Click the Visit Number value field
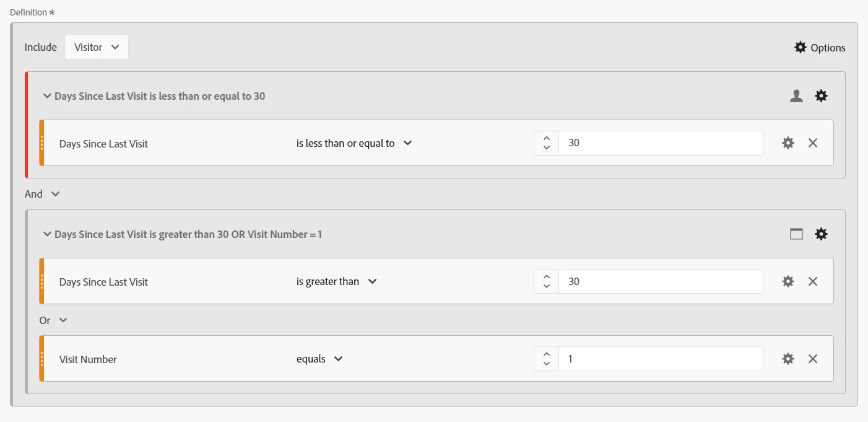This screenshot has width=868, height=422. point(661,359)
